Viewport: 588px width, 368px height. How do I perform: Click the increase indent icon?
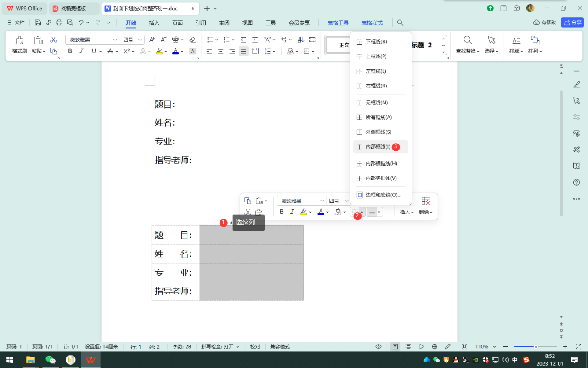point(255,40)
